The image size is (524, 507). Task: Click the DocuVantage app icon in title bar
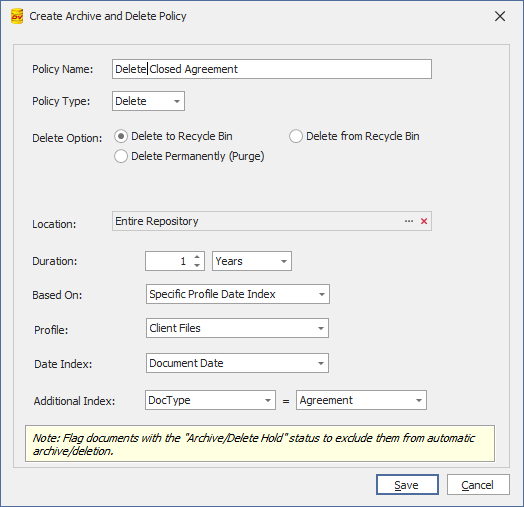tap(17, 16)
